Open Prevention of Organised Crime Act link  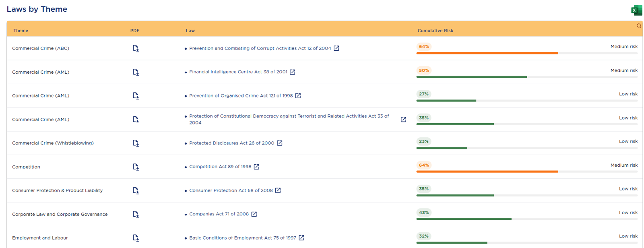tap(241, 95)
